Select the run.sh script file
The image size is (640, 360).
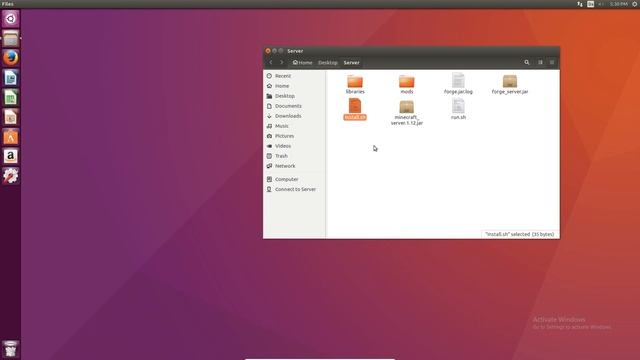point(458,109)
